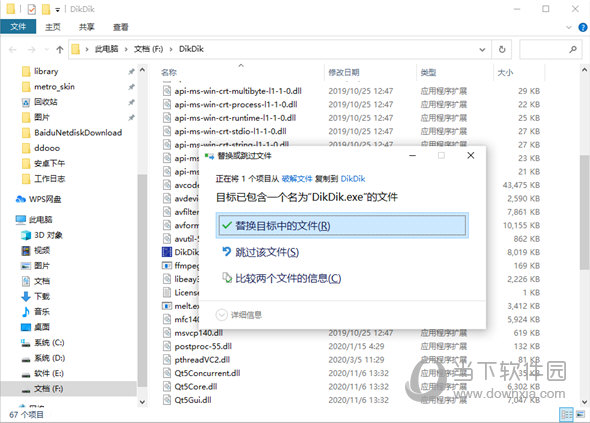
Task: Click the DikDik destination link in dialog
Action: (353, 179)
